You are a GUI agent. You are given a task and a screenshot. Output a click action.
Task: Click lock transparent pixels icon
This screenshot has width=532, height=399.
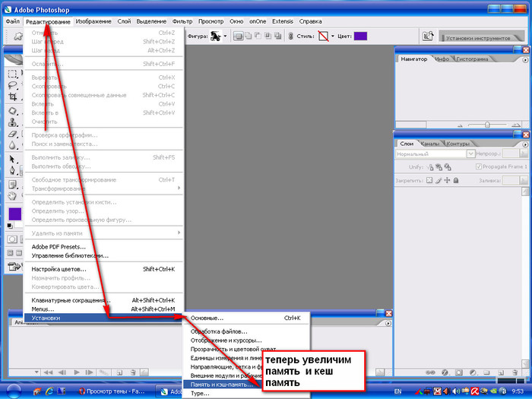coord(429,180)
